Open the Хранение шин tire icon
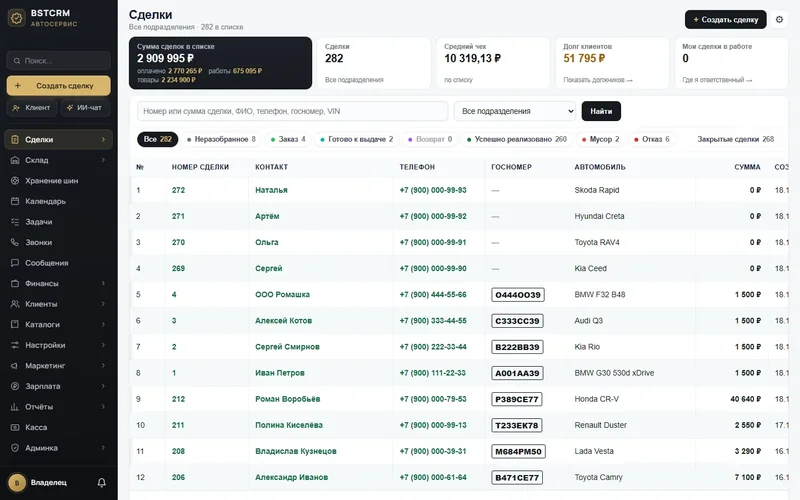The width and height of the screenshot is (800, 500). (15, 181)
